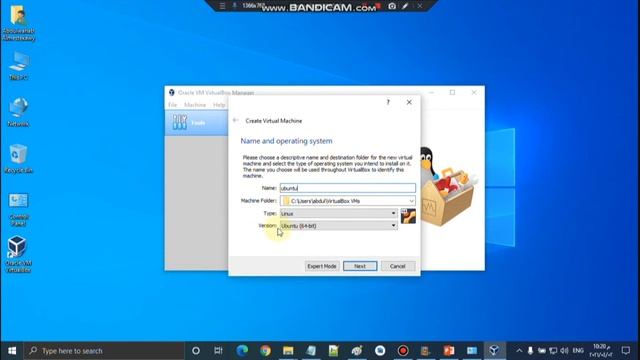Open the Network desktop icon
The height and width of the screenshot is (360, 640).
point(18,112)
